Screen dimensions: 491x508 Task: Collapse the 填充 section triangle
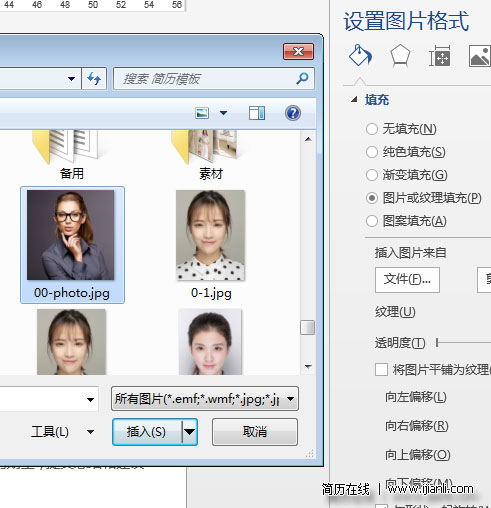[354, 99]
